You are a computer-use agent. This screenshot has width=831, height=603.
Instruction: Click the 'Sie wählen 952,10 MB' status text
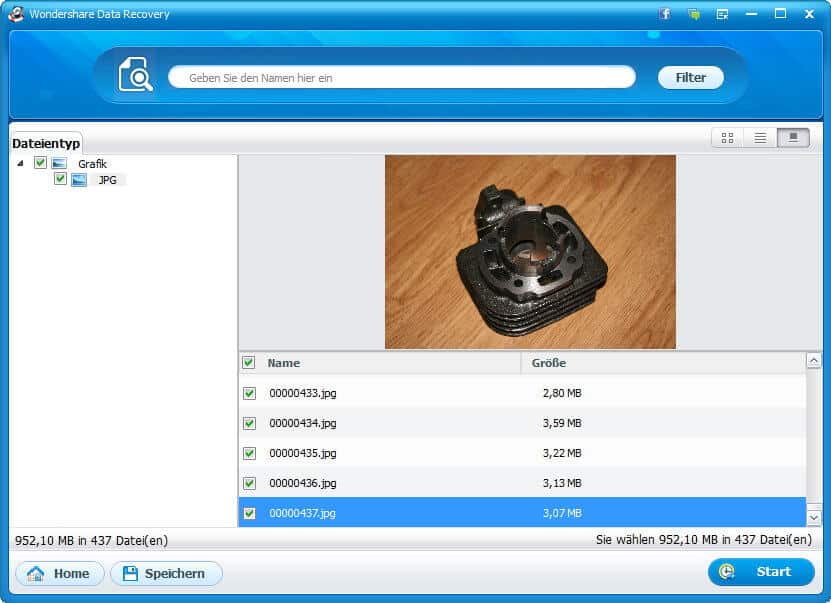[x=704, y=540]
